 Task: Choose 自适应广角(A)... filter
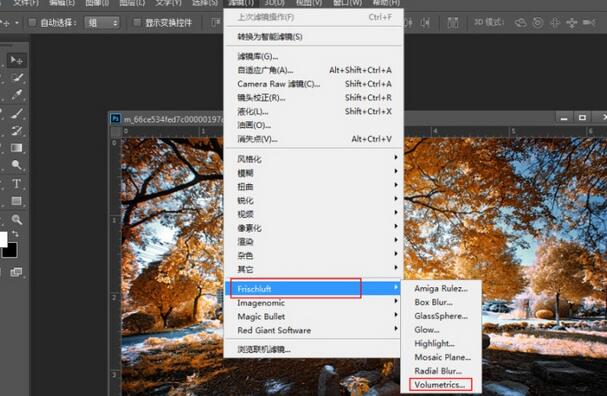pos(314,70)
